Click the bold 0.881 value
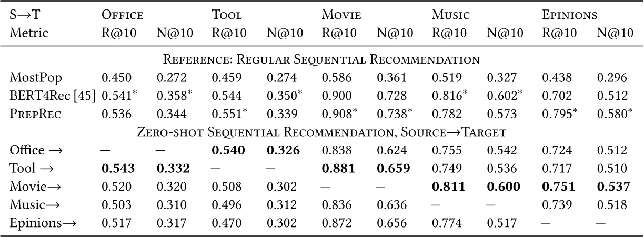 coord(336,169)
